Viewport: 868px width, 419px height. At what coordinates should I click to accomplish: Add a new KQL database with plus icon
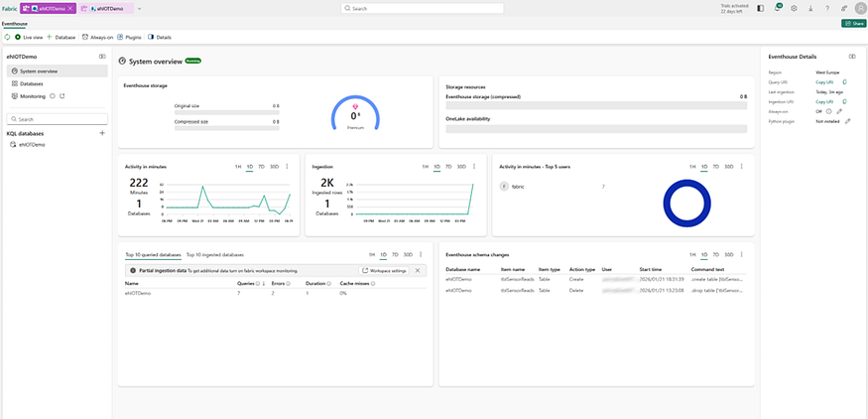(102, 134)
